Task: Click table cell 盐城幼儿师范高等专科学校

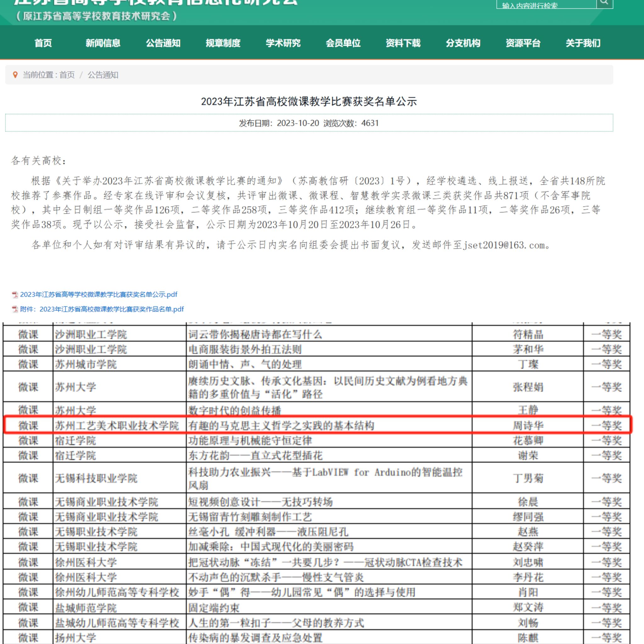Action: click(x=119, y=623)
